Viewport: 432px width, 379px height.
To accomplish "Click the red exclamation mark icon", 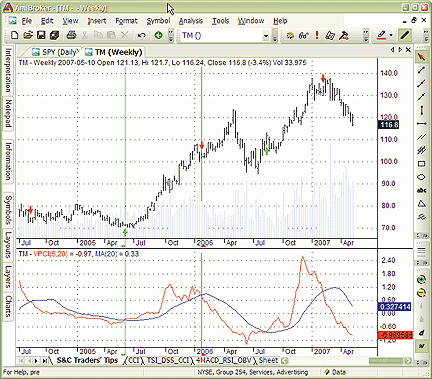I will coord(317,35).
